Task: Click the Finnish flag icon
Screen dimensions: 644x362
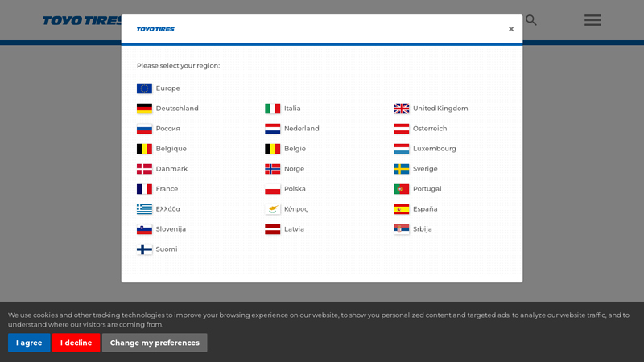Action: coord(144,249)
